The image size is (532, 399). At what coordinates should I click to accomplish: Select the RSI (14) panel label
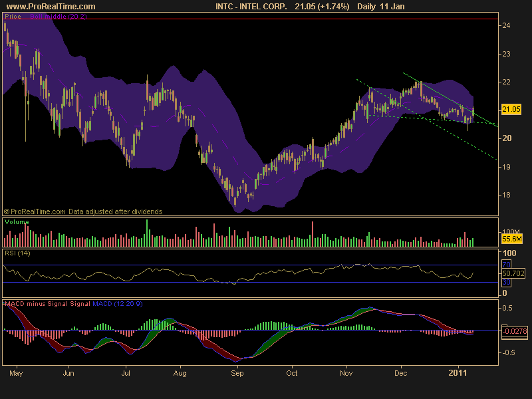tap(17, 253)
